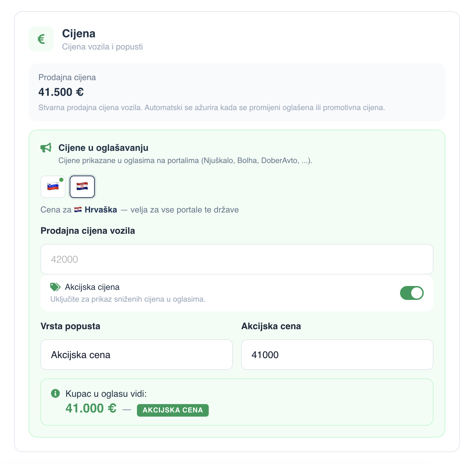Click the Akcijska cijena label text
The height and width of the screenshot is (464, 476).
92,287
